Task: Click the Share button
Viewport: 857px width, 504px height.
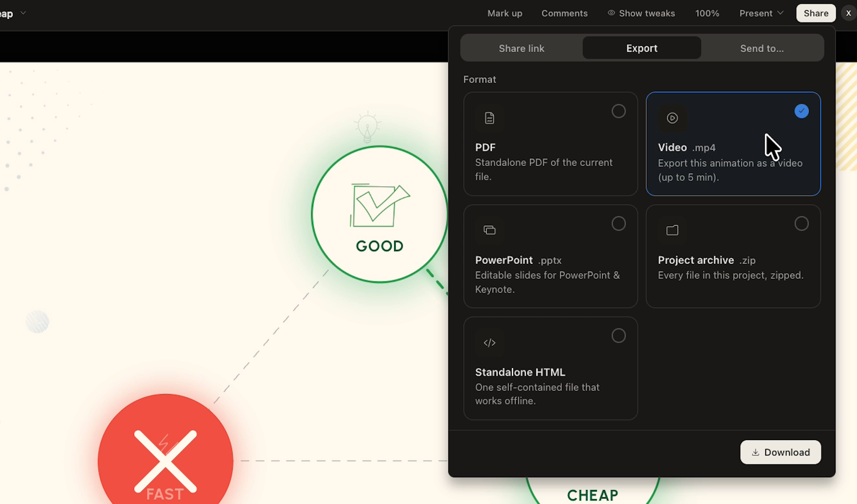Action: click(816, 13)
